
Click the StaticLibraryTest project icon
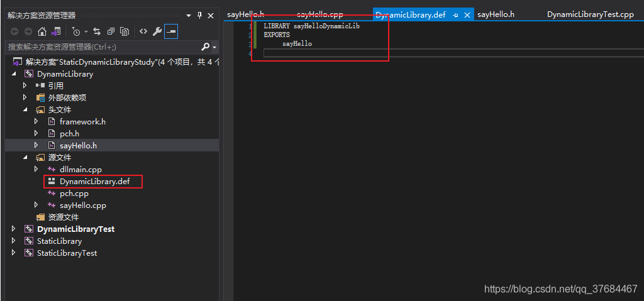click(29, 253)
